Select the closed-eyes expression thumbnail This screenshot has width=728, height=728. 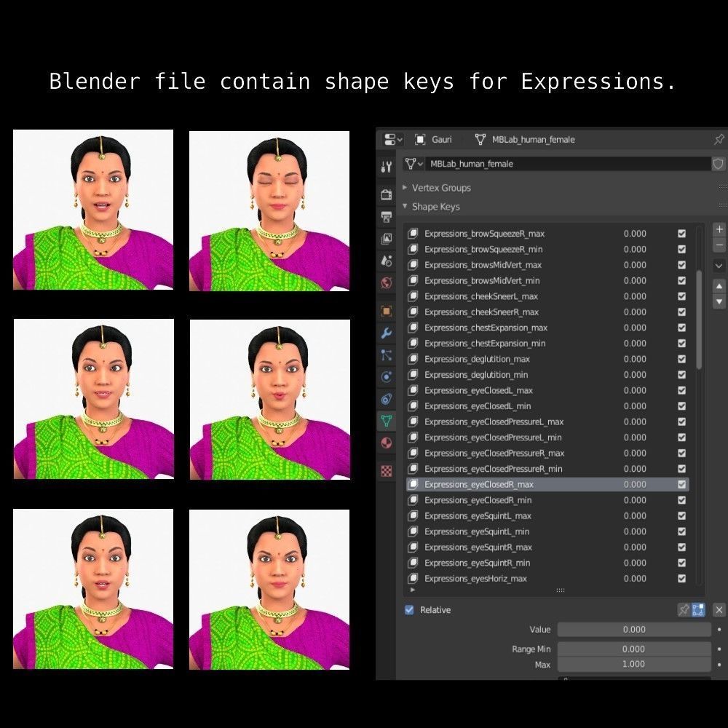pos(269,211)
